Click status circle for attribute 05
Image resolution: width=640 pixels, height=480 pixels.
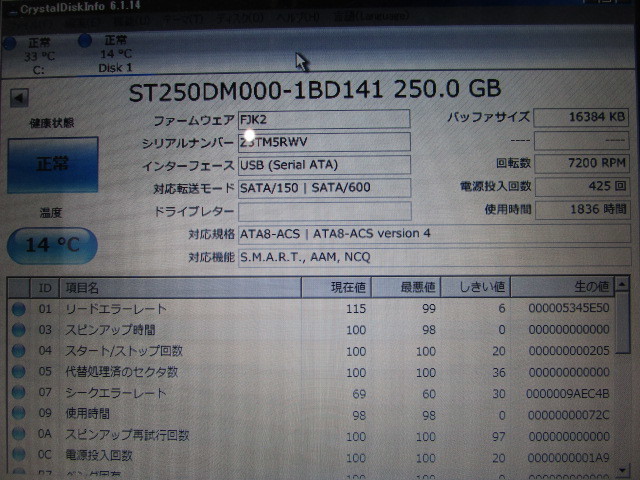18,372
